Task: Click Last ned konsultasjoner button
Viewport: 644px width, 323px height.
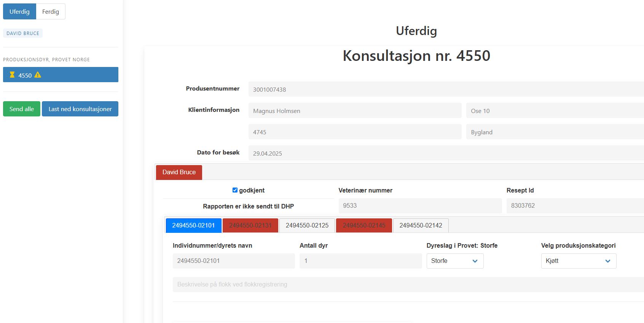Action: [80, 109]
